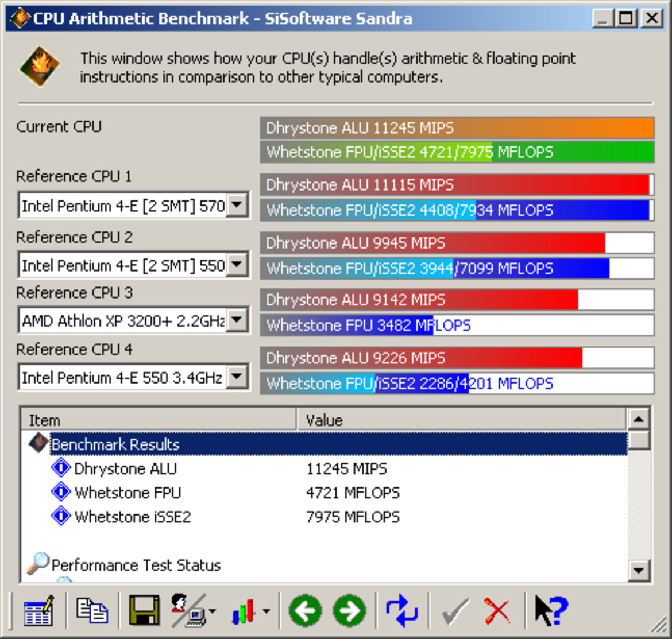This screenshot has height=639, width=672.
Task: Click the list scrollbar down arrow
Action: [639, 570]
